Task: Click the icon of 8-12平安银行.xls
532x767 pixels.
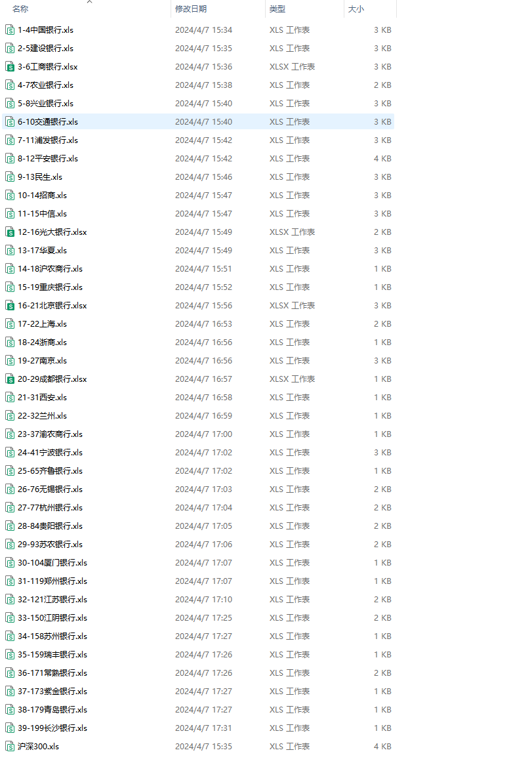Action: pyautogui.click(x=10, y=158)
